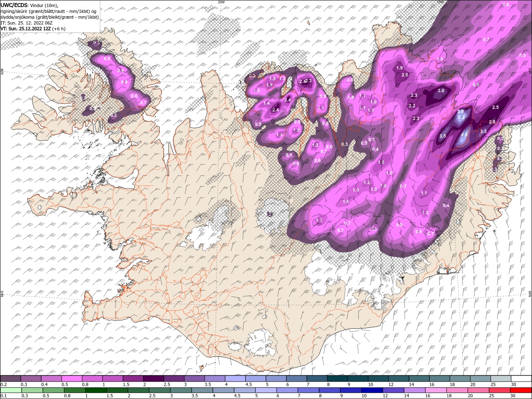Click the '3.3' snowfall value on the map
Viewport: 532px width, 399px height.
pos(483,131)
